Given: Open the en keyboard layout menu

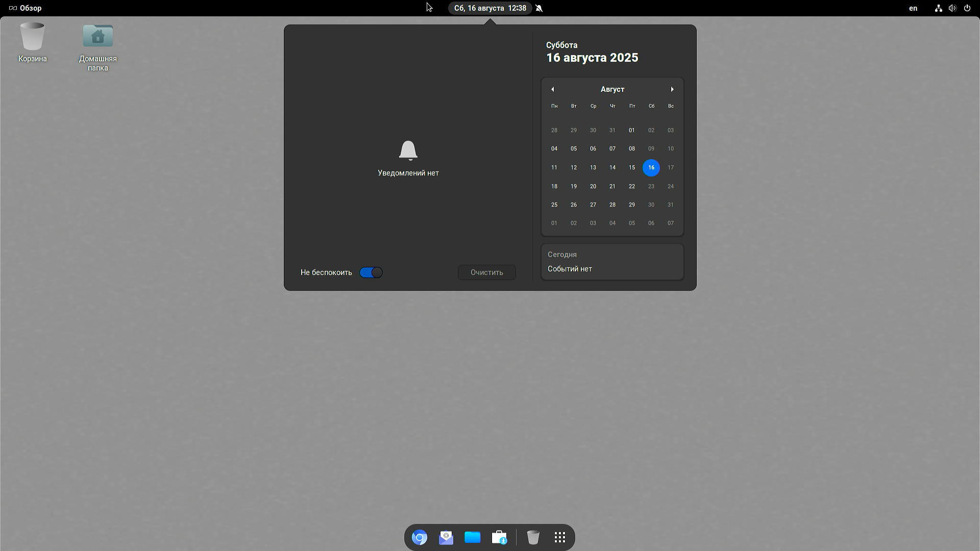Looking at the screenshot, I should tap(913, 8).
